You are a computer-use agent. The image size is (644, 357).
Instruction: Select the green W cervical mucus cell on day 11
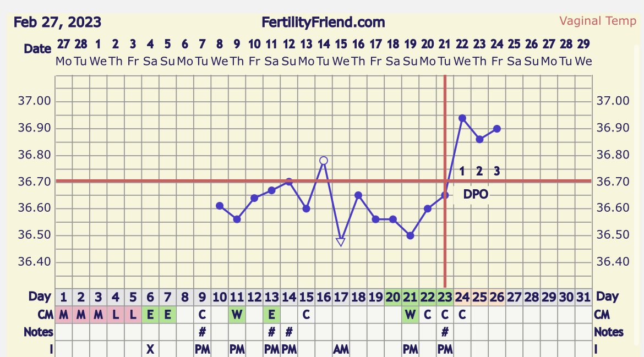(x=237, y=315)
